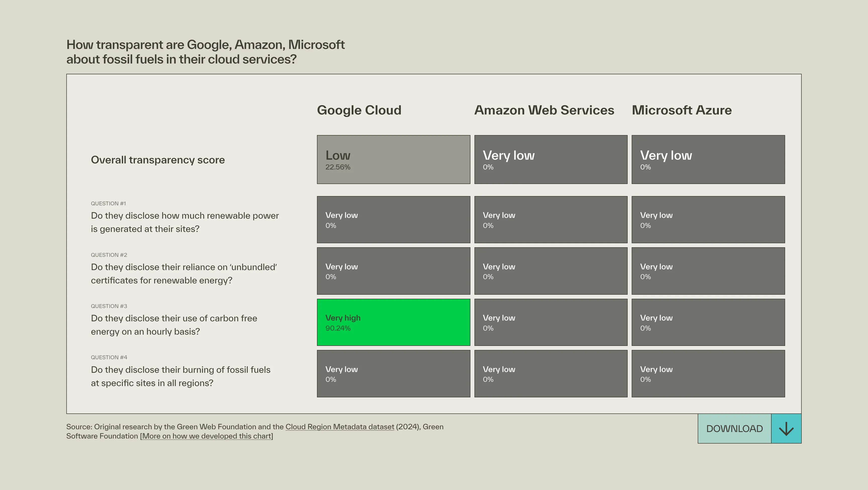Click Google Cloud's Low 22.56% overall score cell
The width and height of the screenshot is (868, 490).
393,160
